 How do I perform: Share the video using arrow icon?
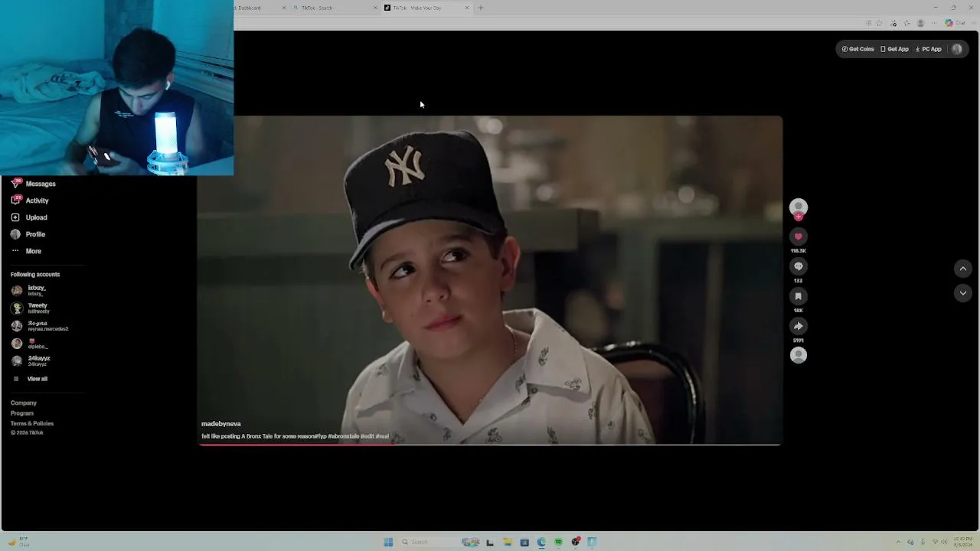click(799, 326)
